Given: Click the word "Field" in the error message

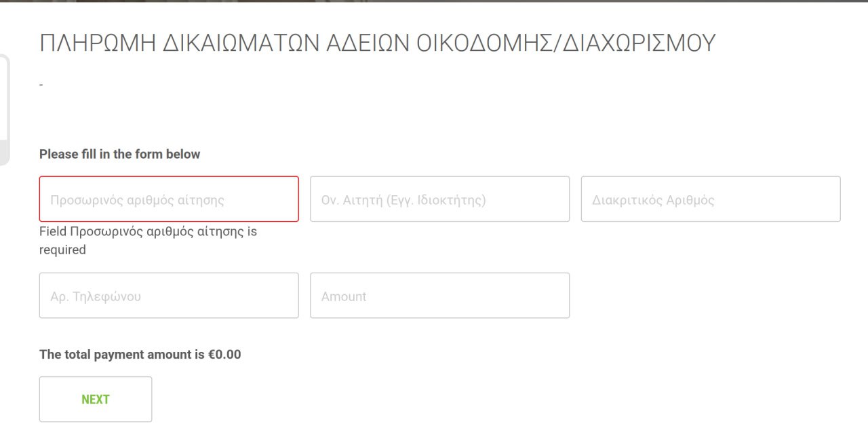Looking at the screenshot, I should [53, 232].
